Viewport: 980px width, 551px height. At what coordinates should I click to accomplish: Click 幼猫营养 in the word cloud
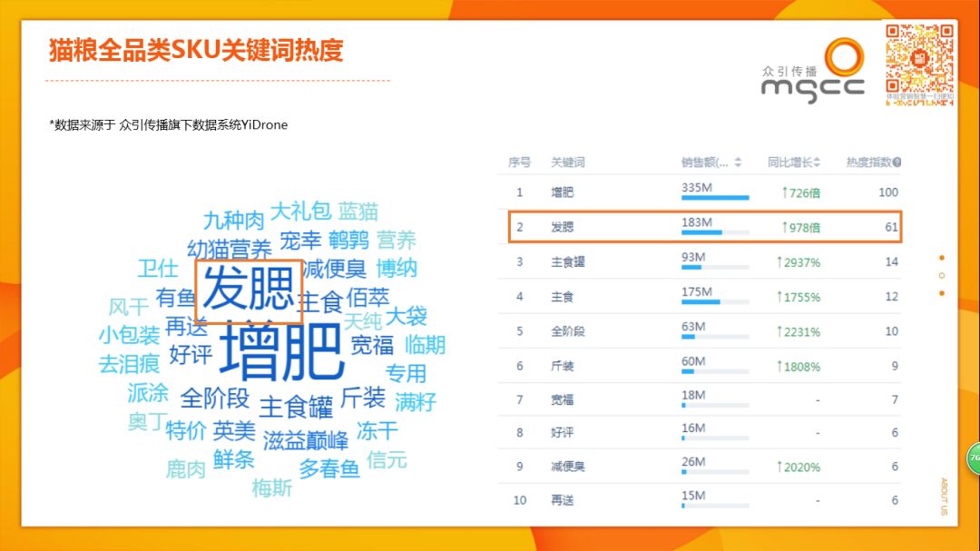tap(230, 249)
